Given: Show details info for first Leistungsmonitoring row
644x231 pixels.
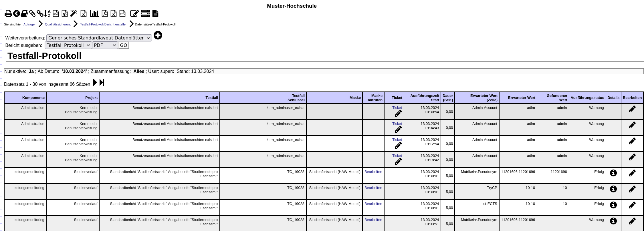Looking at the screenshot, I should 613,173.
